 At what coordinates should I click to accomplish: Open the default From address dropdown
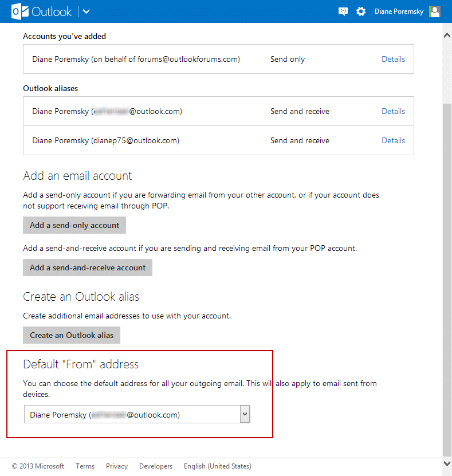pyautogui.click(x=132, y=415)
